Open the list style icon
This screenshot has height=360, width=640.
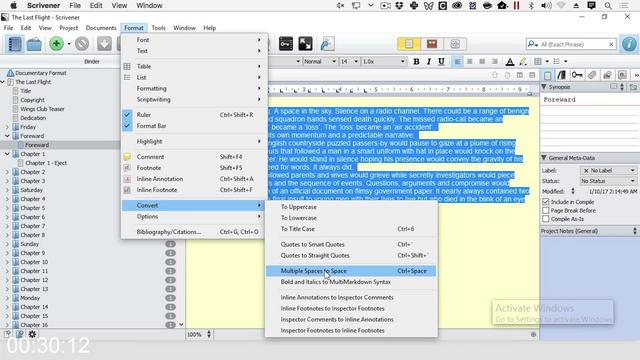(x=556, y=62)
